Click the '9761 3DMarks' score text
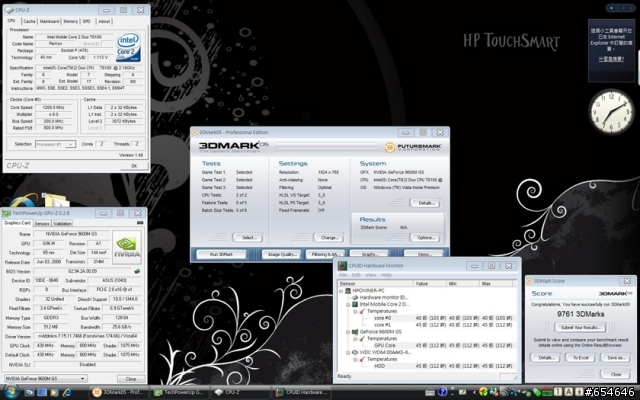 point(580,314)
